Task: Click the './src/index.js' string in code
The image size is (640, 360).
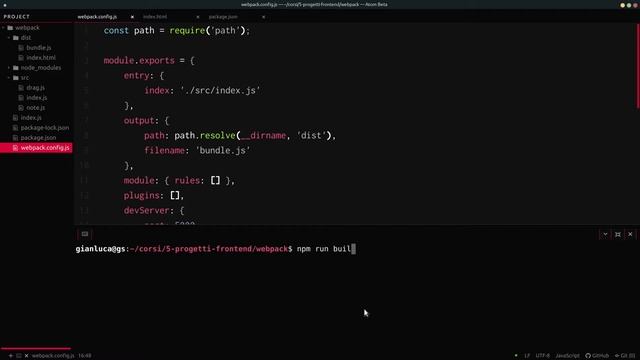Action: point(220,91)
